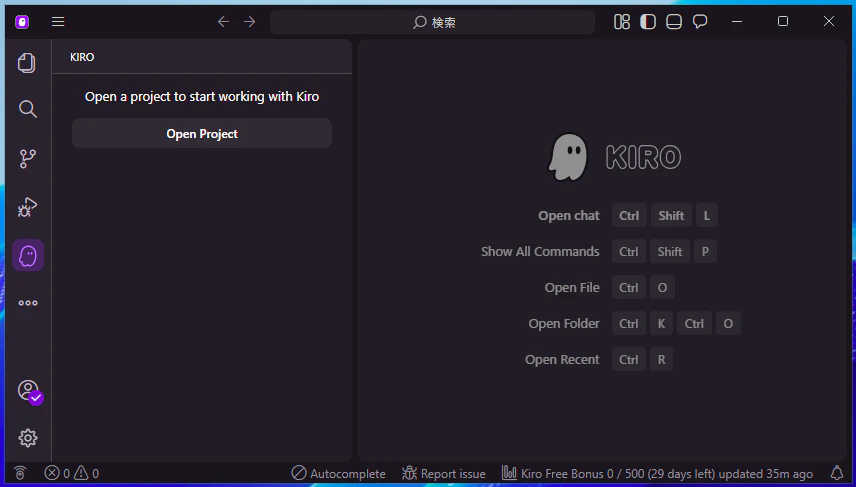Click the R key badge beside Open Recent

[x=662, y=360]
